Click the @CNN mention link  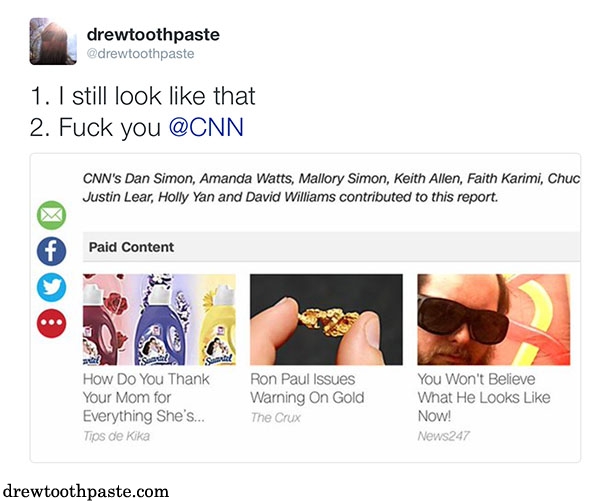click(x=206, y=127)
